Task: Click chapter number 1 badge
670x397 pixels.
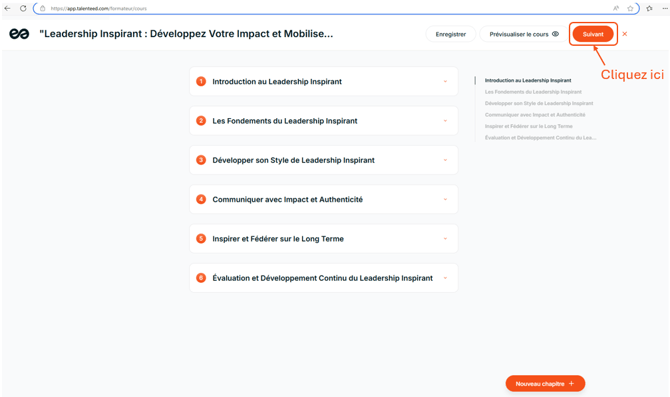Action: click(x=201, y=81)
